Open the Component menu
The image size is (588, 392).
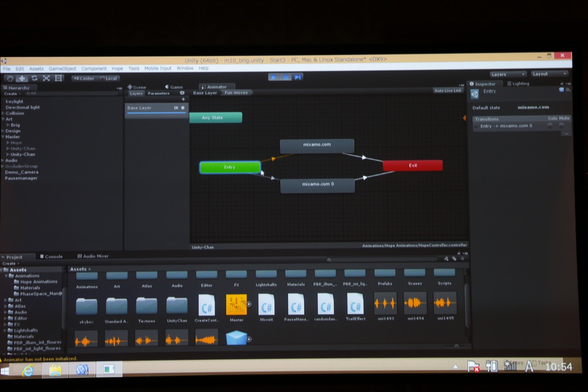(94, 69)
